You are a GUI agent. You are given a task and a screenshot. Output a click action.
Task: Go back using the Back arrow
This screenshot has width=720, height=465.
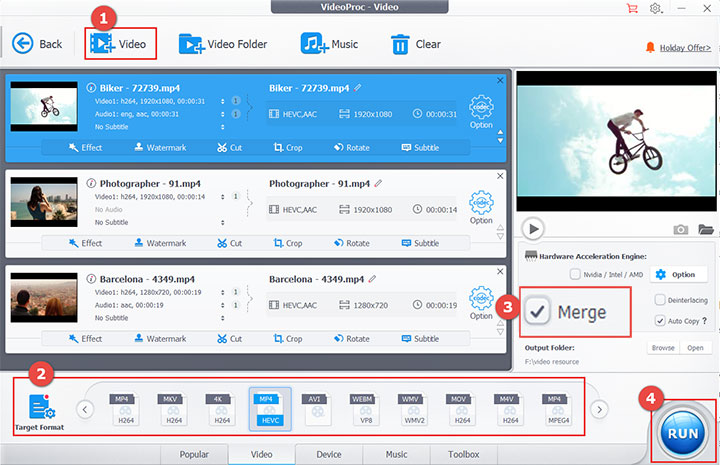37,44
